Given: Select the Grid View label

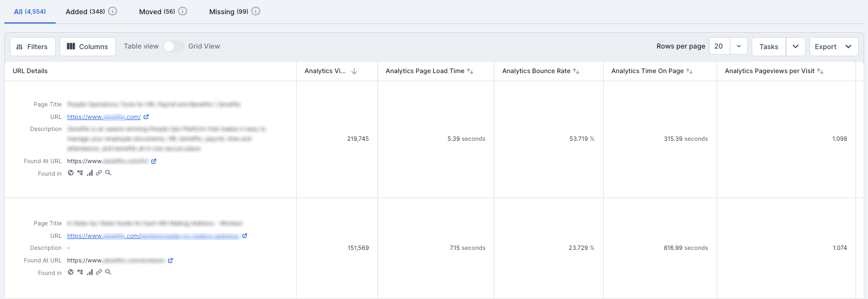Looking at the screenshot, I should click(204, 46).
